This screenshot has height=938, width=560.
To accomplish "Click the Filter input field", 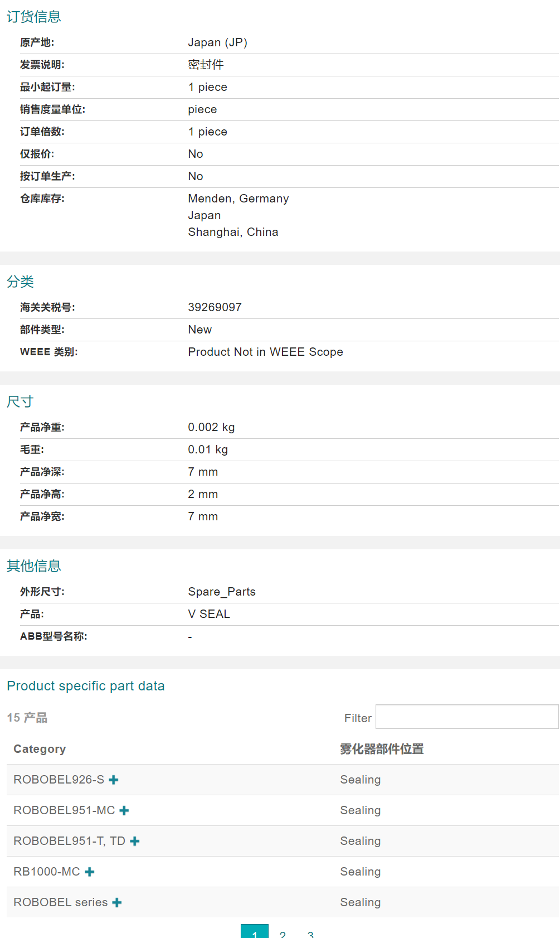I will pyautogui.click(x=466, y=717).
